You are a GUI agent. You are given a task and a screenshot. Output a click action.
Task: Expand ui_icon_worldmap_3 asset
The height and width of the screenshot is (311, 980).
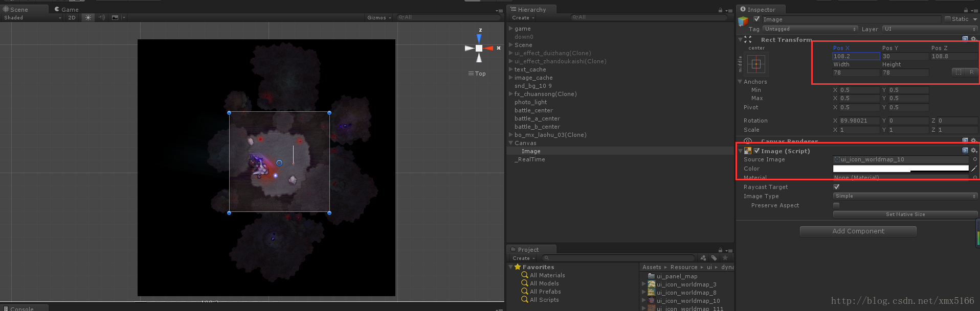643,284
